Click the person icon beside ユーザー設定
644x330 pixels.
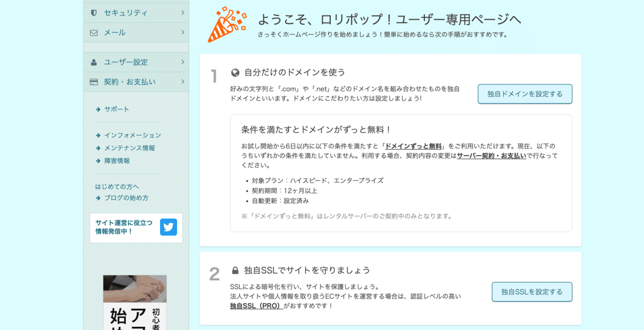point(94,62)
